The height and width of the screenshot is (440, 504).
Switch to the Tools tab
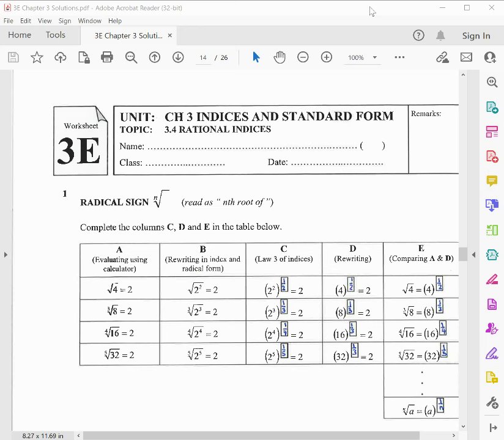point(55,35)
